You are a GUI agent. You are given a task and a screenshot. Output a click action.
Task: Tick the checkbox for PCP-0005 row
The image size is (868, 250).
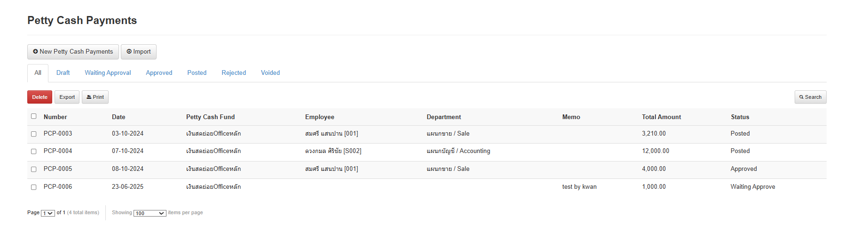34,169
